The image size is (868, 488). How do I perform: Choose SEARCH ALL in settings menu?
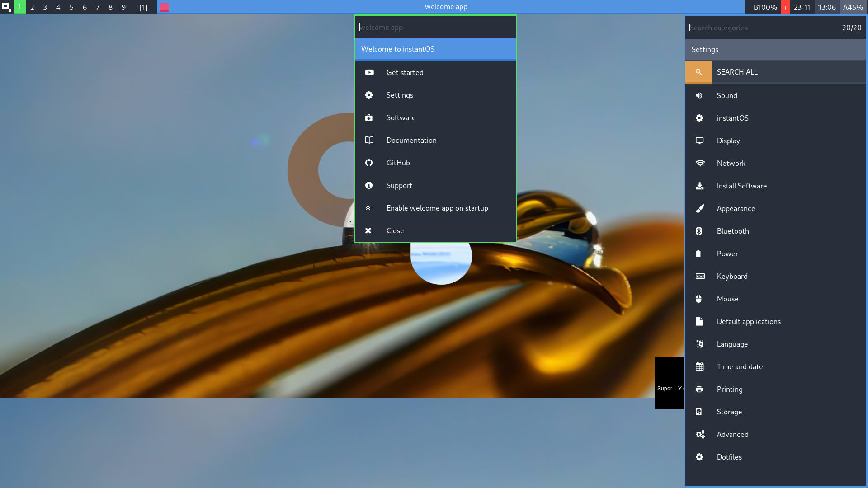point(775,72)
